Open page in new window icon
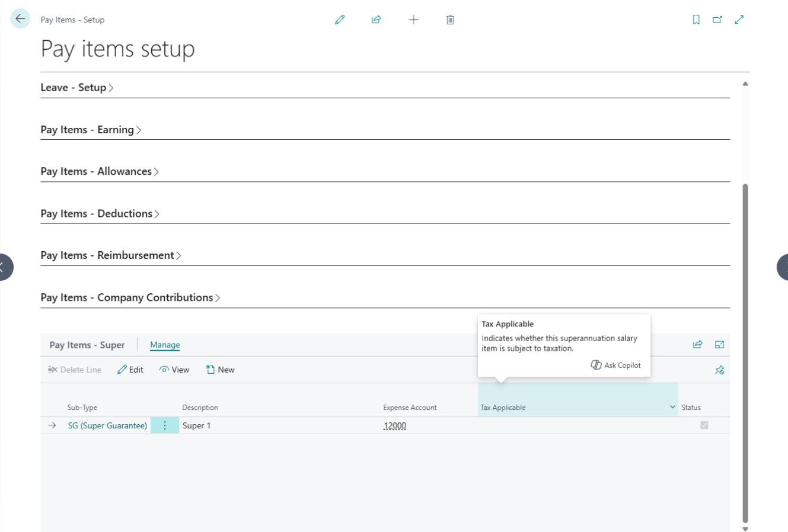 [x=717, y=20]
